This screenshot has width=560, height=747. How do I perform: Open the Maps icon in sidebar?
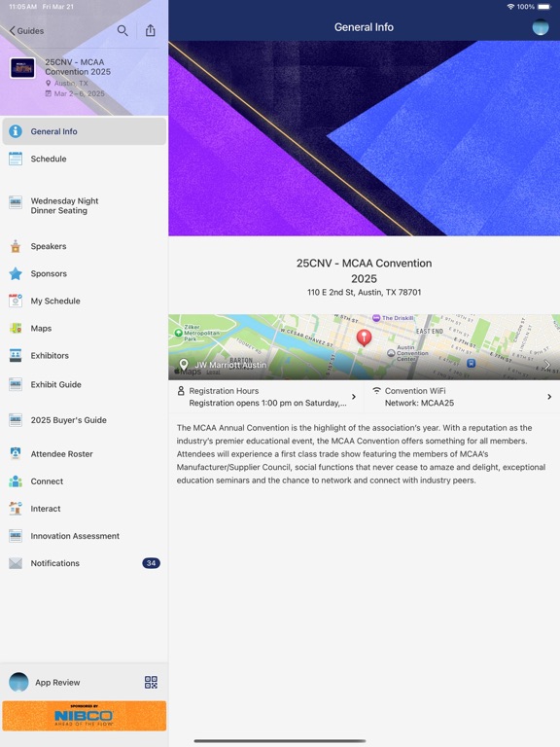pyautogui.click(x=16, y=328)
